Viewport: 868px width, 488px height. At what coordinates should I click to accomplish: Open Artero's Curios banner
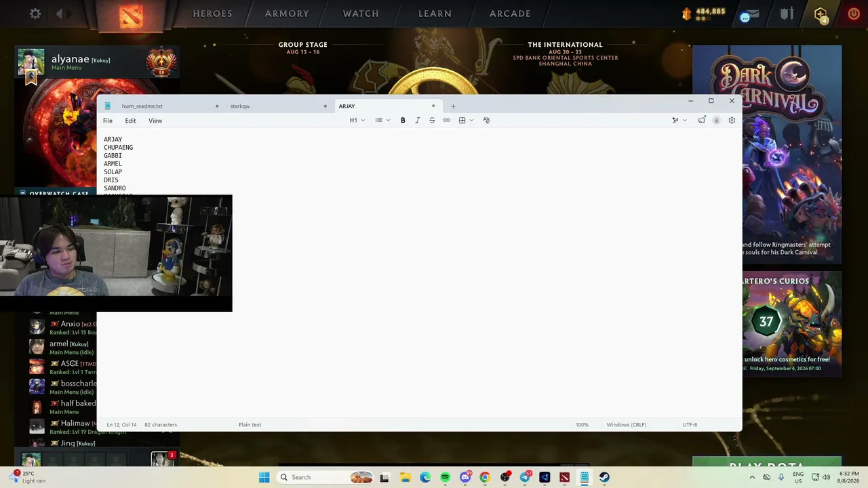[792, 325]
